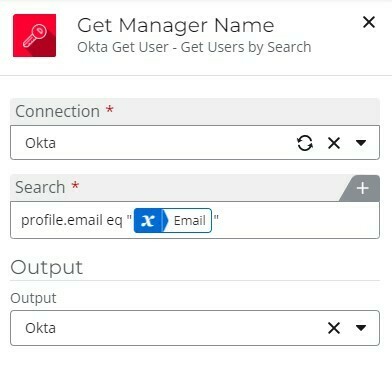
Task: Click the Search field label
Action: [40, 187]
